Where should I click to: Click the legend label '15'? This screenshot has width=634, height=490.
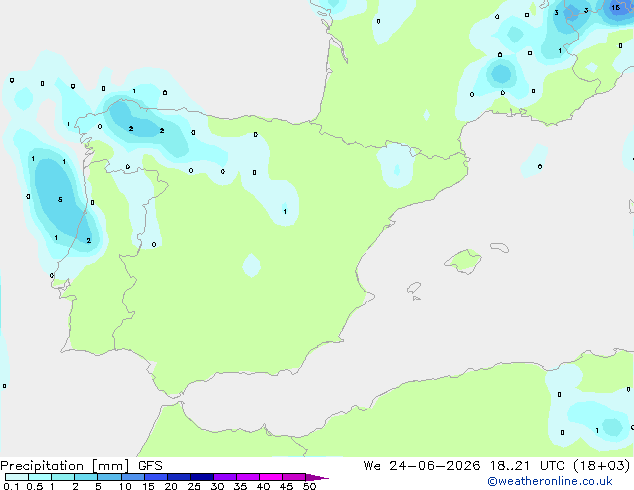coord(148,486)
